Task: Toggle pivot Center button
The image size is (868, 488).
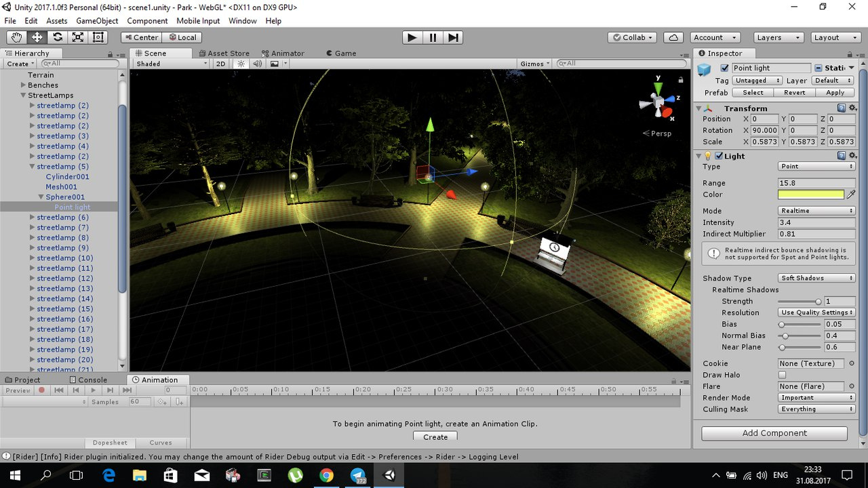Action: pos(141,37)
